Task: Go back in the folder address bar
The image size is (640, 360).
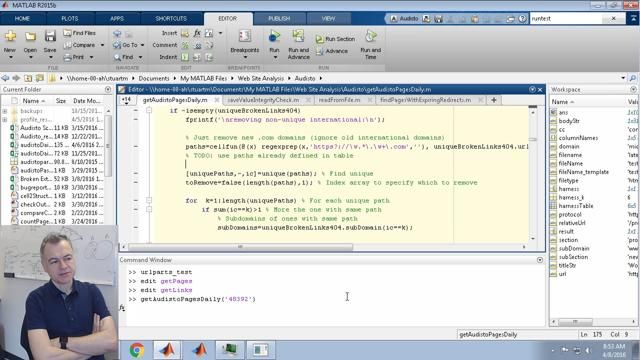Action: tap(5, 78)
